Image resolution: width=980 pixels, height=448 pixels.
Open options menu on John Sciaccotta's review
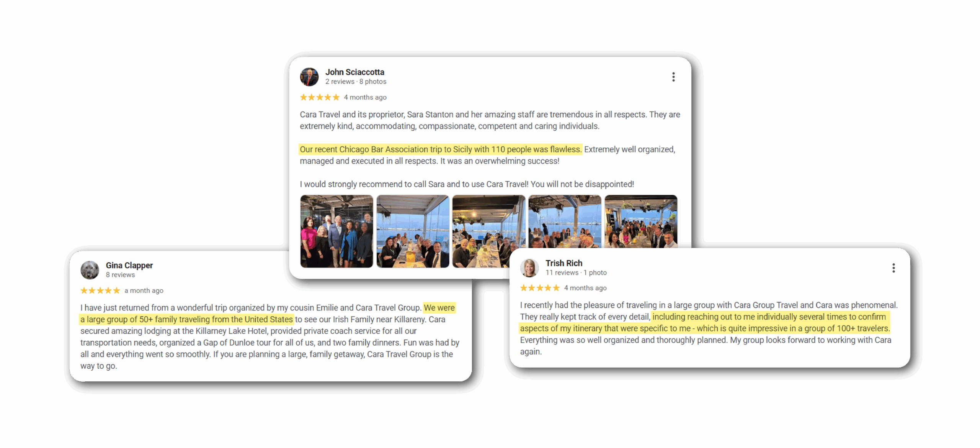[x=673, y=77]
